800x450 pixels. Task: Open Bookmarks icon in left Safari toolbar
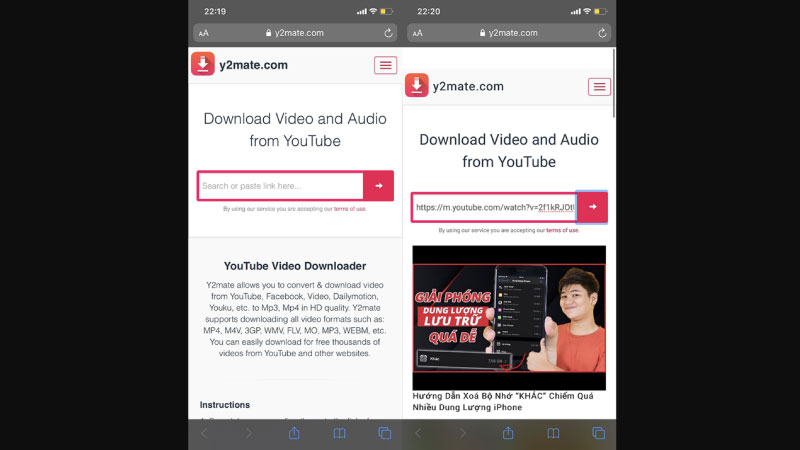[339, 433]
